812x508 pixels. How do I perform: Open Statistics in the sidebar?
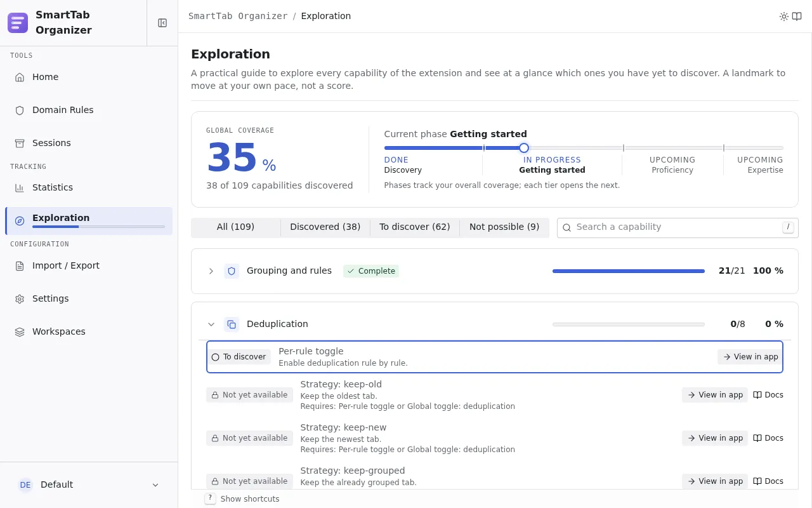(89, 188)
